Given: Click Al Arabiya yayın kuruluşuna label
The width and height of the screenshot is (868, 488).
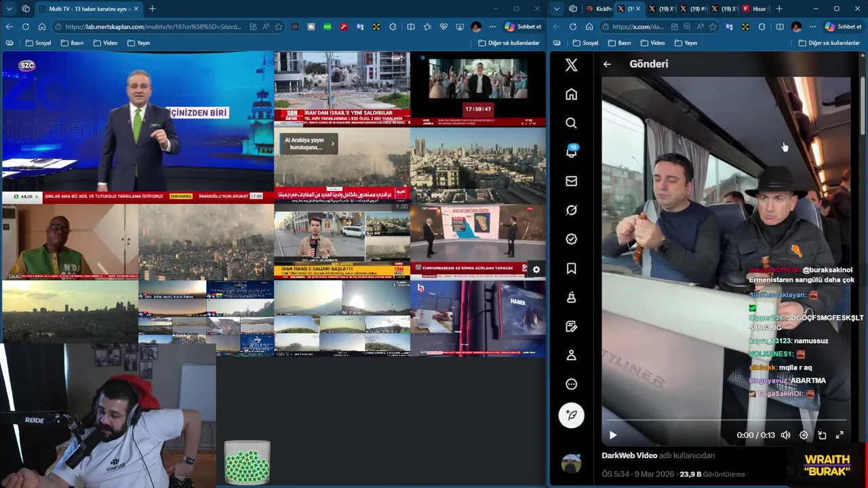Looking at the screenshot, I should [x=307, y=144].
